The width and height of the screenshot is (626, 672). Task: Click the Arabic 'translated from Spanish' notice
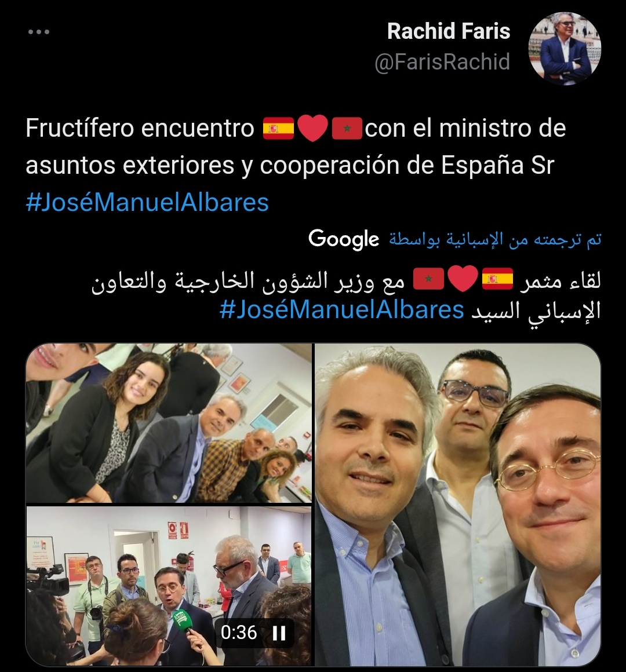495,240
